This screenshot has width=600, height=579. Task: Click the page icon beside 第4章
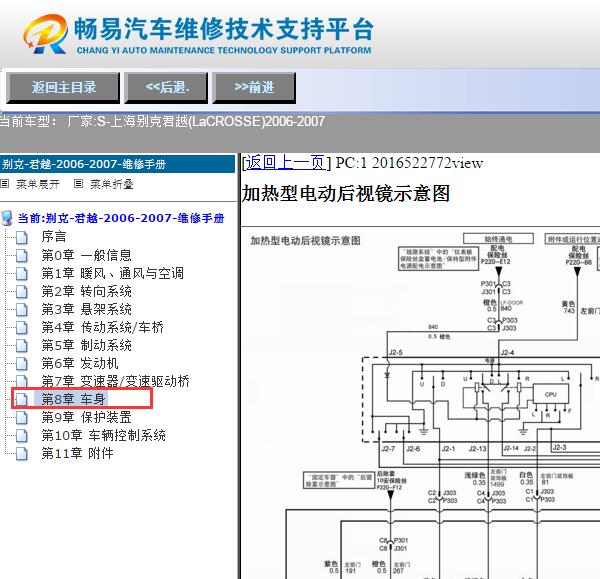point(21,328)
